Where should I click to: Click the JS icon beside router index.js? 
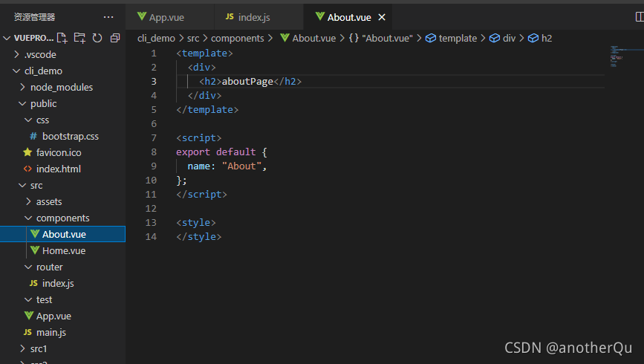pyautogui.click(x=33, y=283)
